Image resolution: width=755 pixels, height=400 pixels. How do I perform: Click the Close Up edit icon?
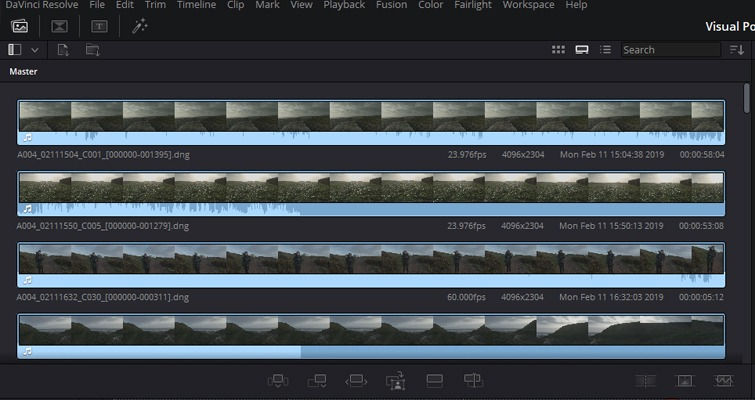point(395,381)
